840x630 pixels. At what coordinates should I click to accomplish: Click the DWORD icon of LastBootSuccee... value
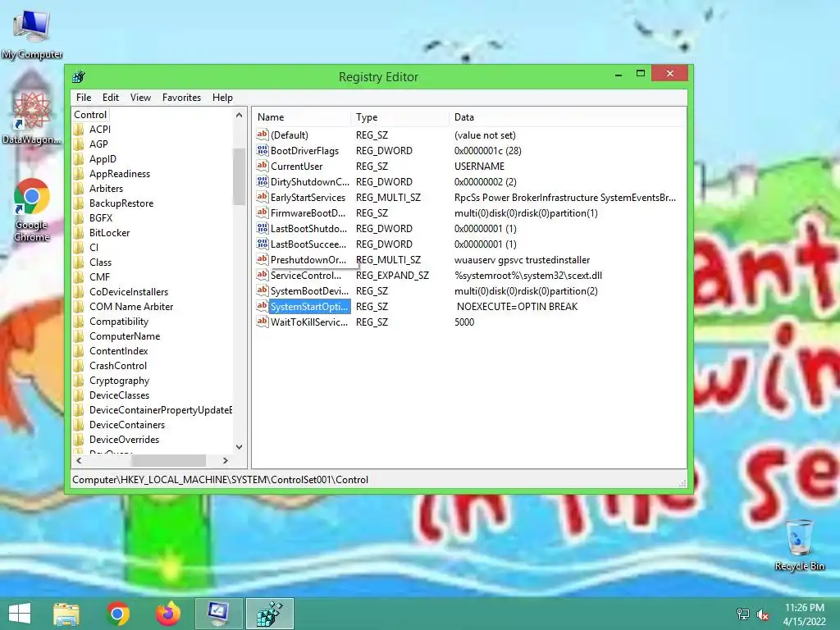(x=262, y=243)
